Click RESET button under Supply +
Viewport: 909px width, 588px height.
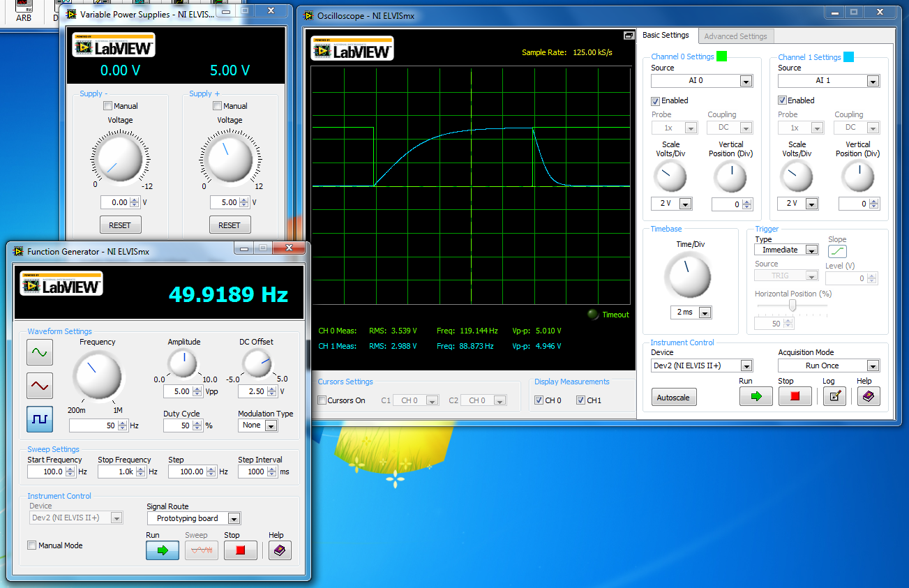point(229,225)
